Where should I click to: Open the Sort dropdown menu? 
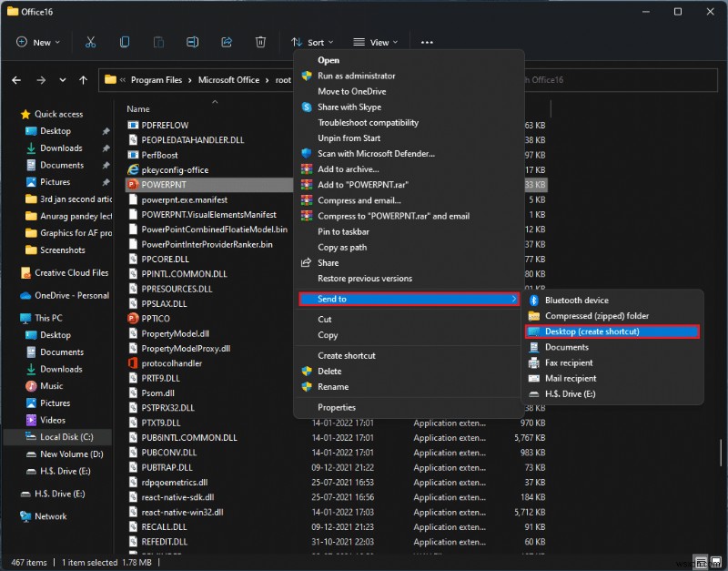(315, 42)
